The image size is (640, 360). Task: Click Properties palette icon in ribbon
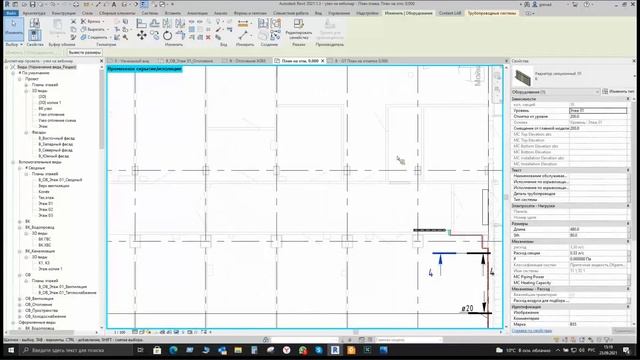(x=35, y=35)
